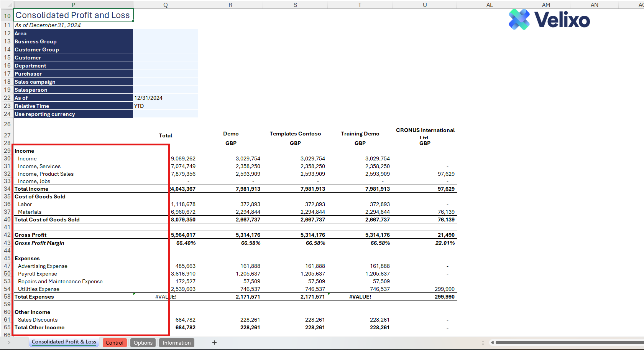Image resolution: width=644 pixels, height=350 pixels.
Task: Select the Consolidated Profit & Loss tab
Action: click(x=64, y=342)
